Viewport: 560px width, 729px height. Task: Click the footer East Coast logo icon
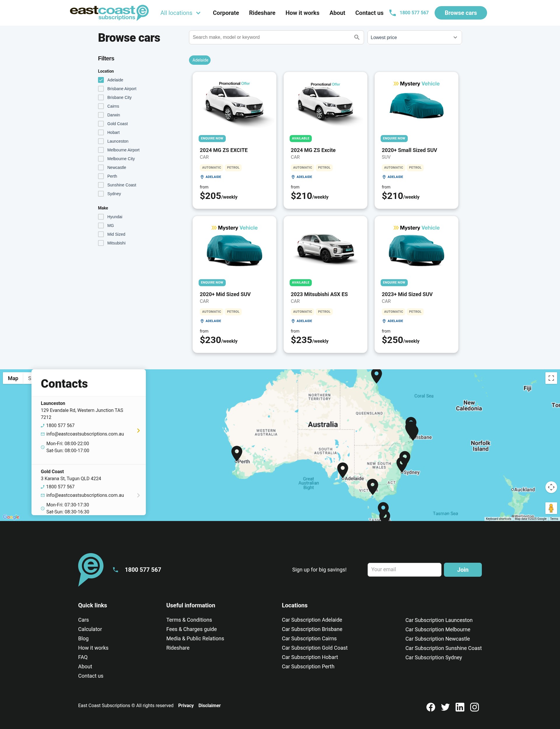91,569
